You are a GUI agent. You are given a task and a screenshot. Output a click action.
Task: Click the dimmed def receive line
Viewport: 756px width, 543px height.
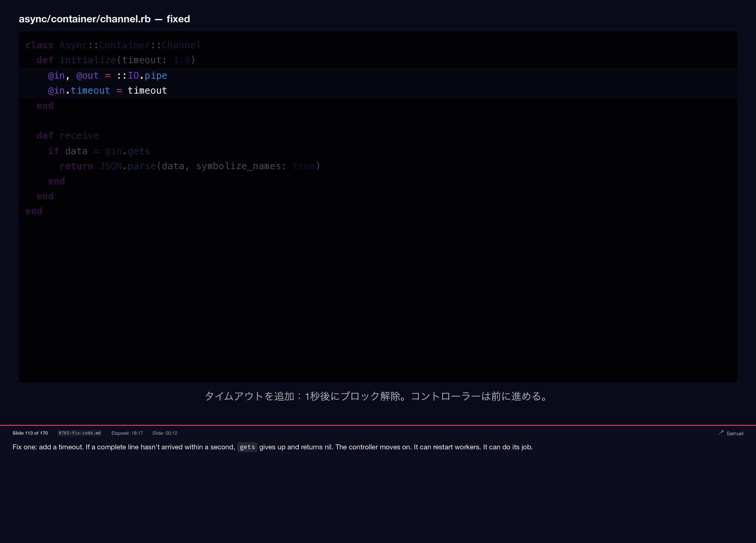68,136
